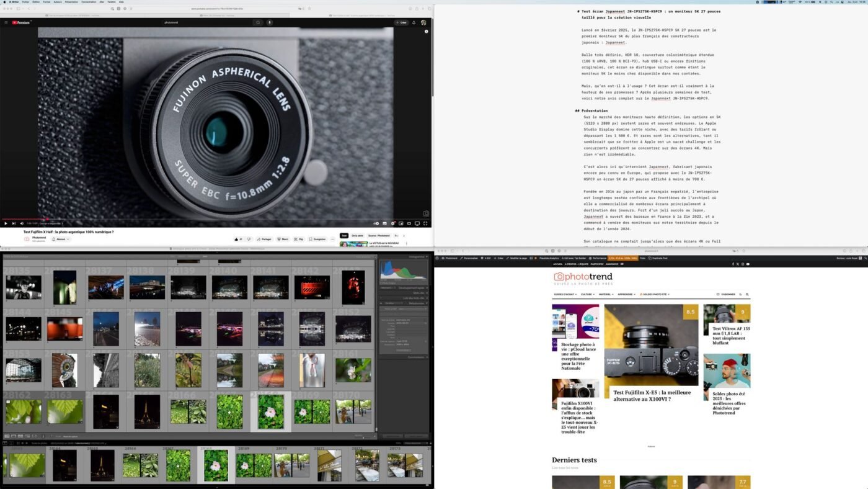Click the YouTube search magnifier button
Screen dimensions: 868x489
point(258,22)
